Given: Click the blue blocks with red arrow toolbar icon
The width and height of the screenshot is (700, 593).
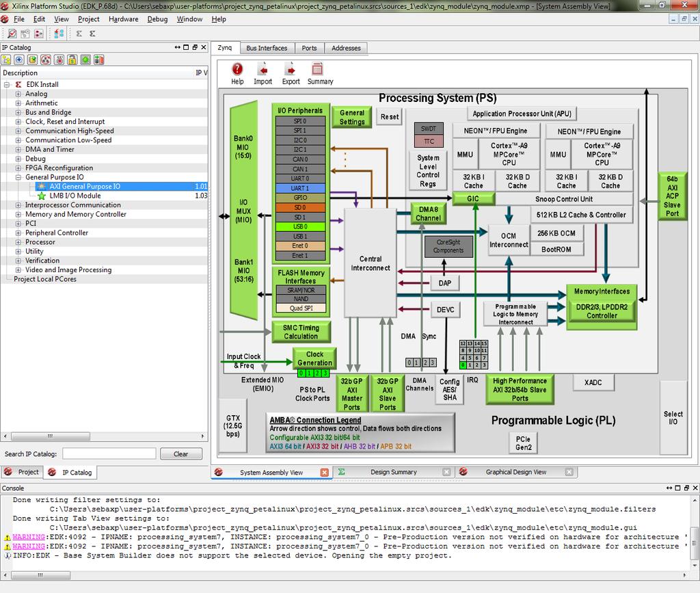Looking at the screenshot, I should (x=59, y=34).
